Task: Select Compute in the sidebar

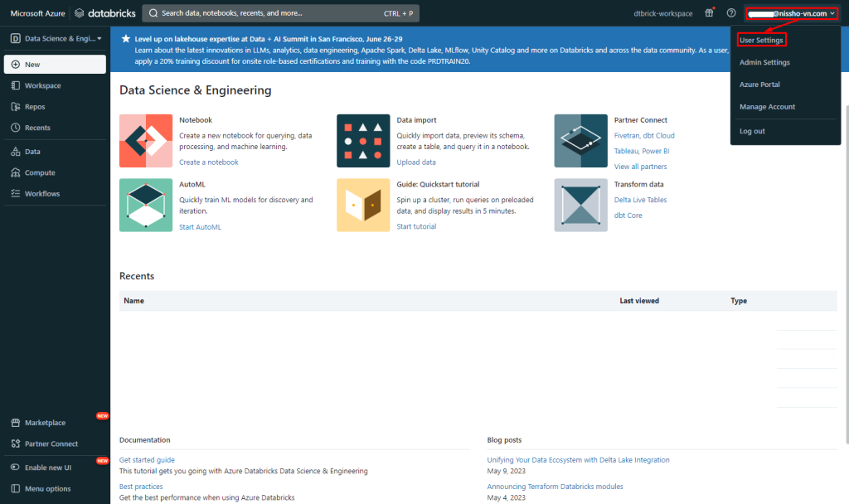Action: pos(40,172)
